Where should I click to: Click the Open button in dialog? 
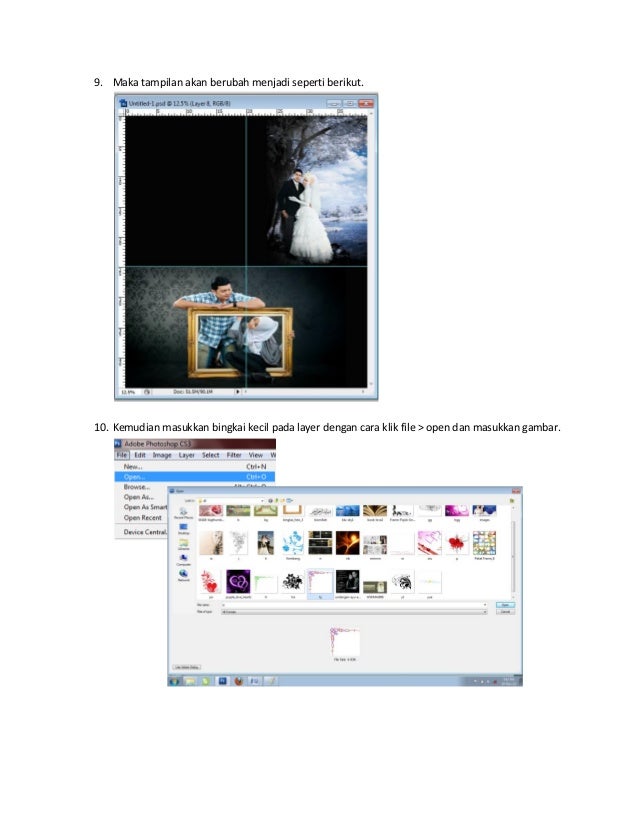[505, 605]
